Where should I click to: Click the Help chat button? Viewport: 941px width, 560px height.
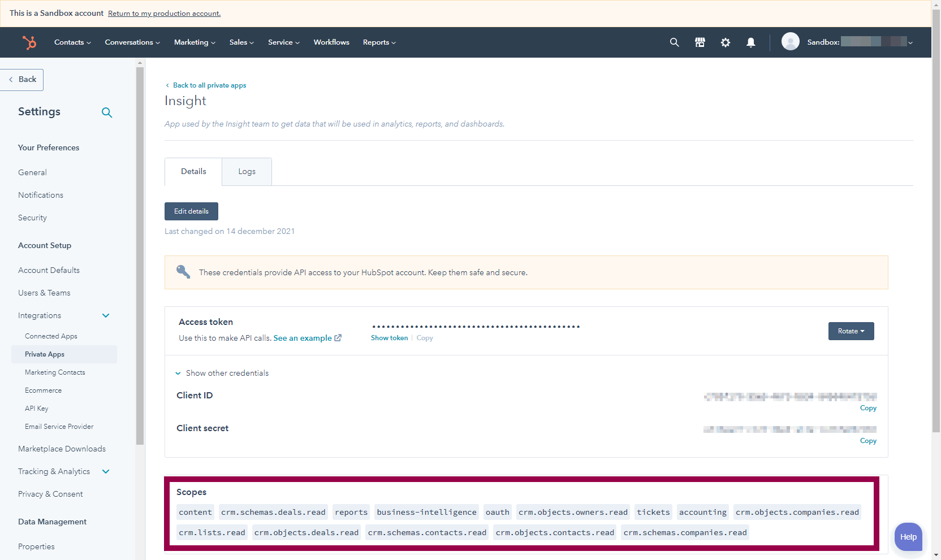pos(908,537)
